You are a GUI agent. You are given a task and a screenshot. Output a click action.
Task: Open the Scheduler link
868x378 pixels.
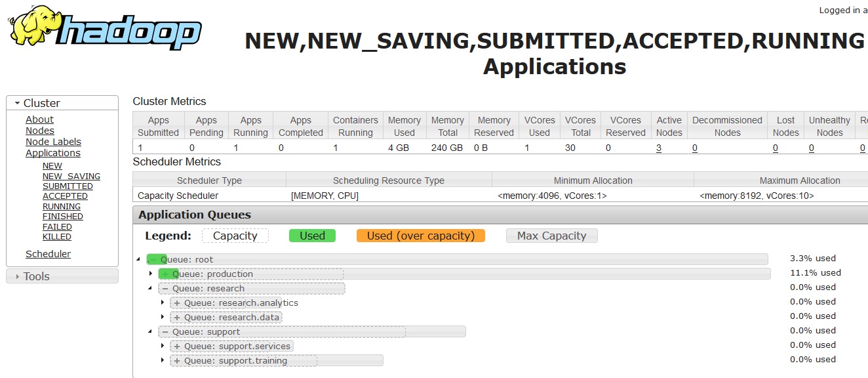pos(48,254)
